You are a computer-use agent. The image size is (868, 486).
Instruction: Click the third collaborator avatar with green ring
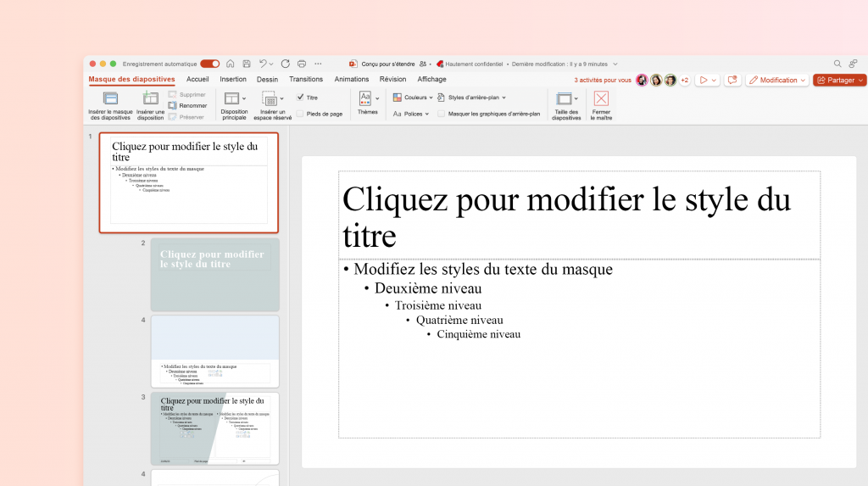[670, 81]
